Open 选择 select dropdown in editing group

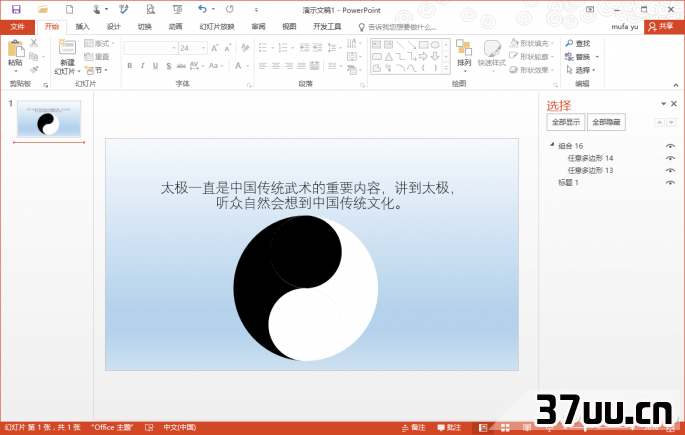click(581, 70)
